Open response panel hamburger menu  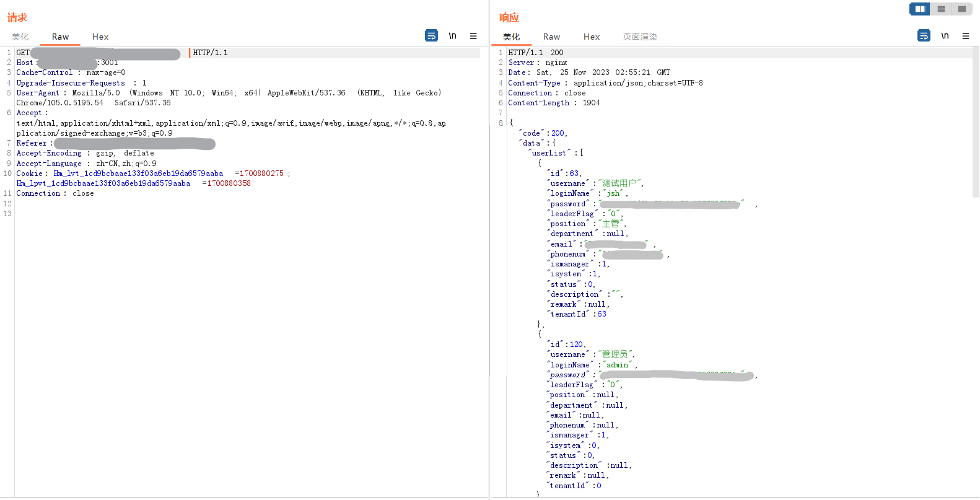966,36
